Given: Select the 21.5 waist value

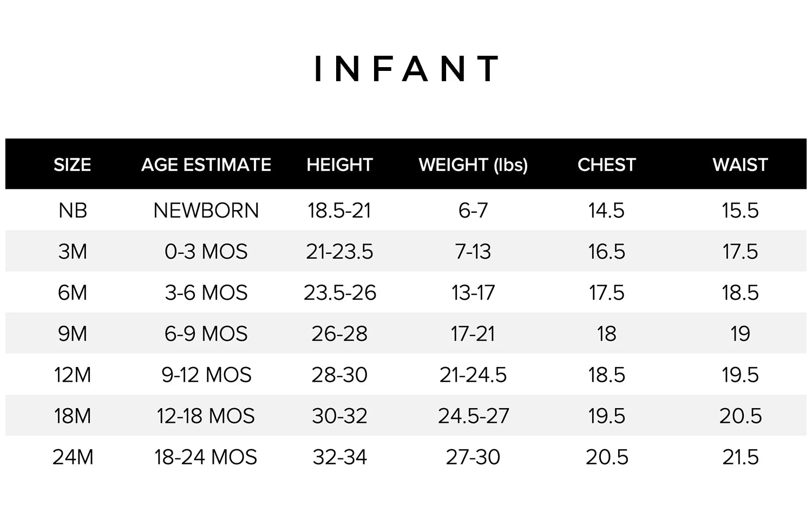Looking at the screenshot, I should click(741, 457).
